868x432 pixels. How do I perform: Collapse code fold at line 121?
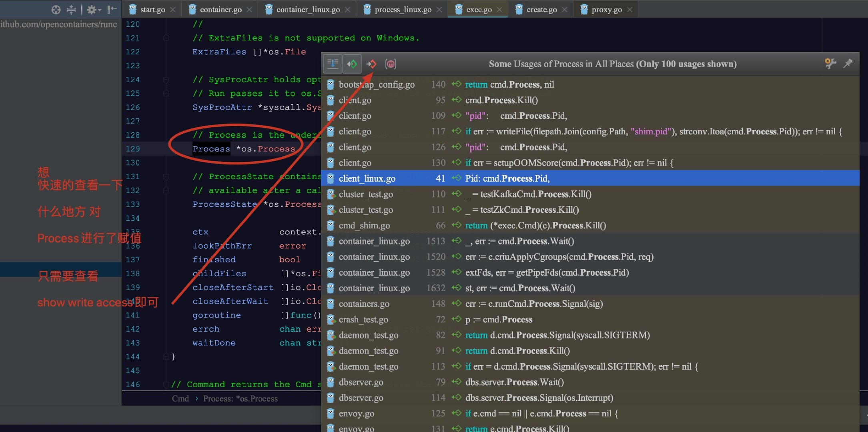point(166,38)
